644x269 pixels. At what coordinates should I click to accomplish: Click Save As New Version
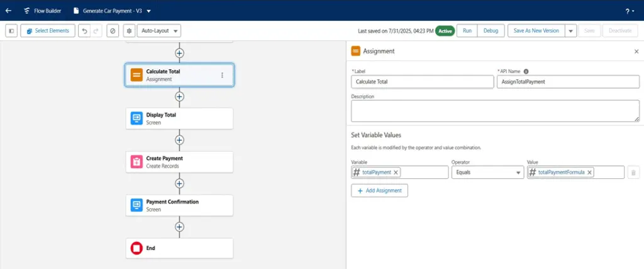coord(536,31)
